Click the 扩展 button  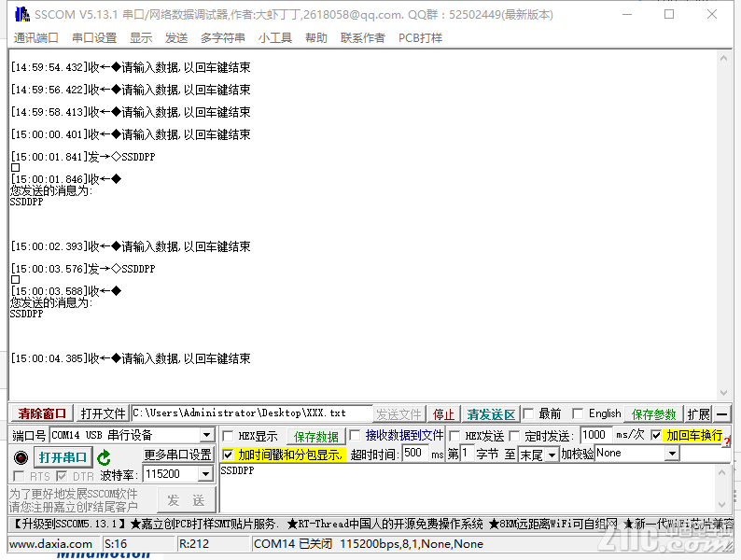tap(698, 414)
